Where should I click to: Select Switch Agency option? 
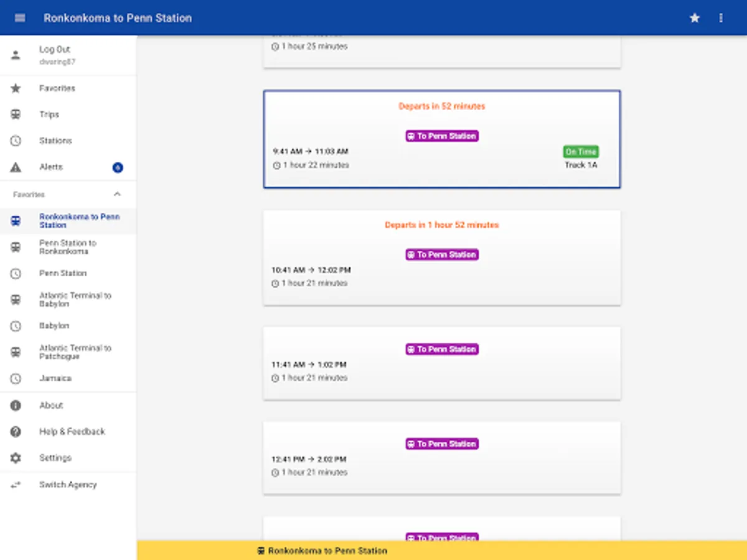point(68,484)
